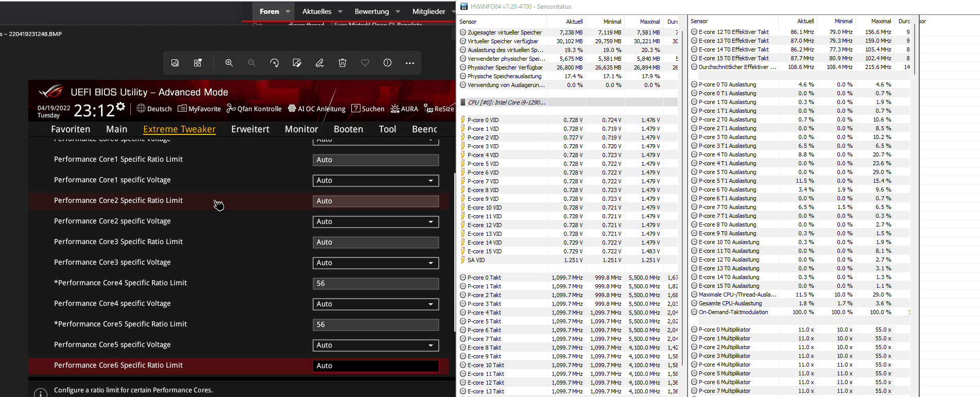The height and width of the screenshot is (397, 980).
Task: Mark photo as favorite with heart icon
Action: tap(365, 63)
